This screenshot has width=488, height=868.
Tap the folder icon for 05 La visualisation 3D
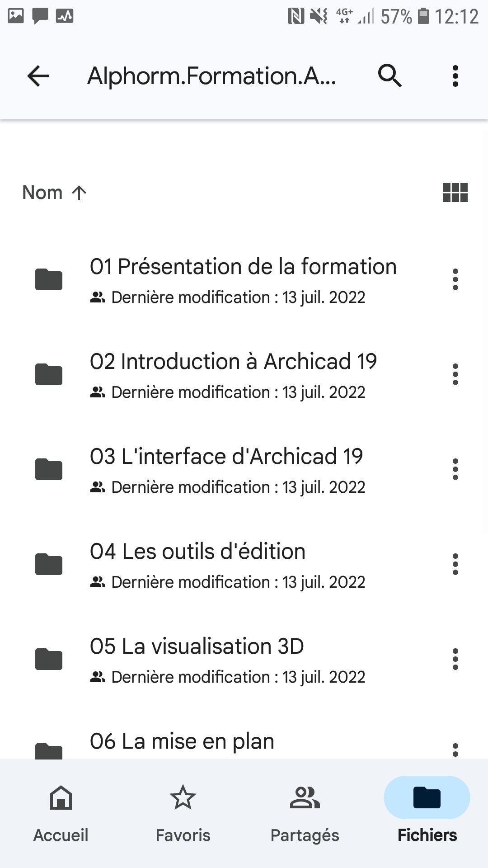click(49, 659)
